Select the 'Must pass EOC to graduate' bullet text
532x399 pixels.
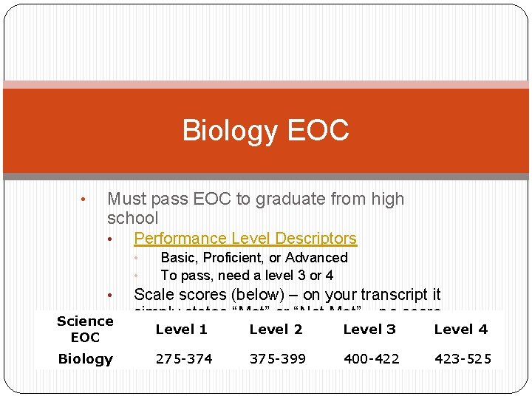[x=256, y=208]
